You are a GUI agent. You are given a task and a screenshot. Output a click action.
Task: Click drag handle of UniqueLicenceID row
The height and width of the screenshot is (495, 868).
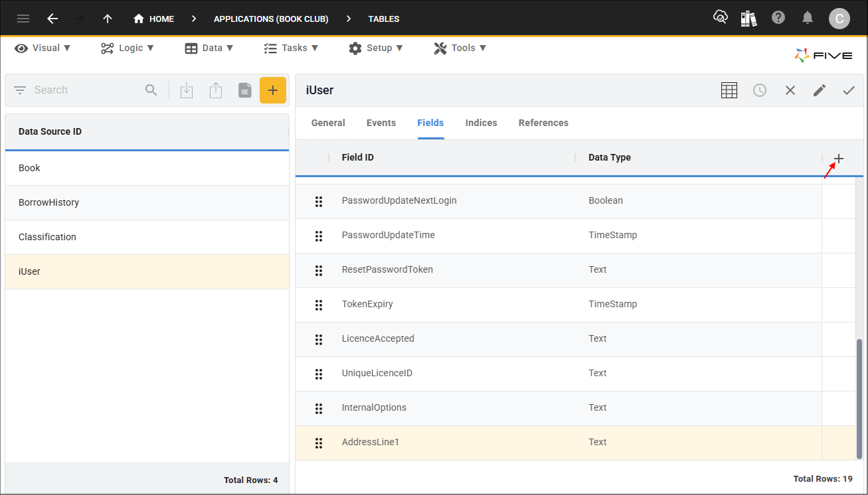click(319, 374)
